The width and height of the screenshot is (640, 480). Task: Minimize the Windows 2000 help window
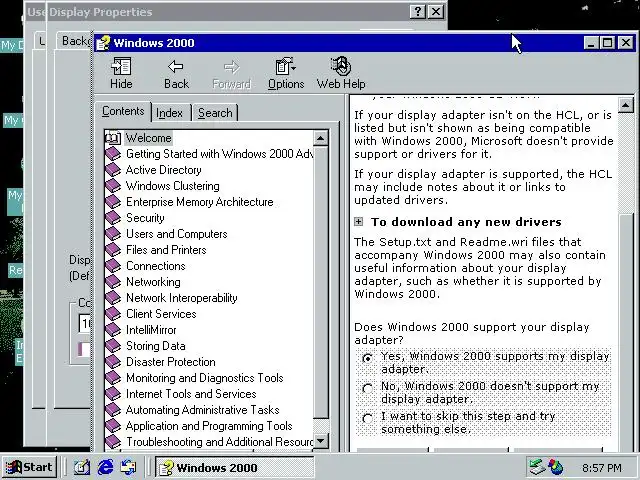(x=591, y=42)
